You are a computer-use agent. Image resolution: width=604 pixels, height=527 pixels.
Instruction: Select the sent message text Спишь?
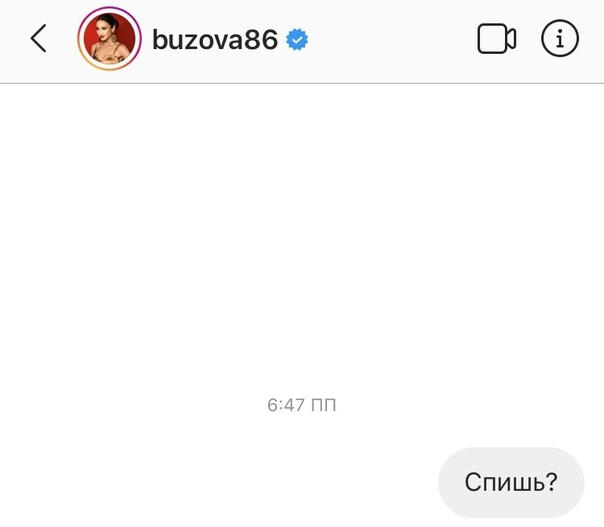pos(511,482)
